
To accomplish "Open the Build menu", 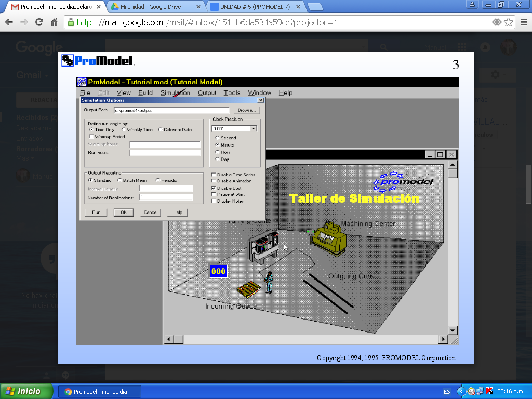I will pos(145,92).
